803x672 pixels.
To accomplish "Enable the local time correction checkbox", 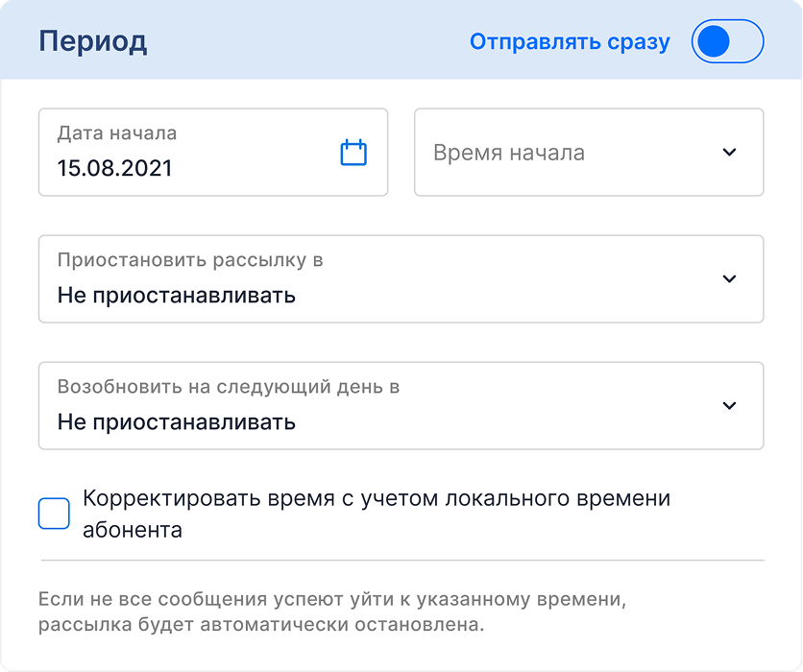I will 54,514.
